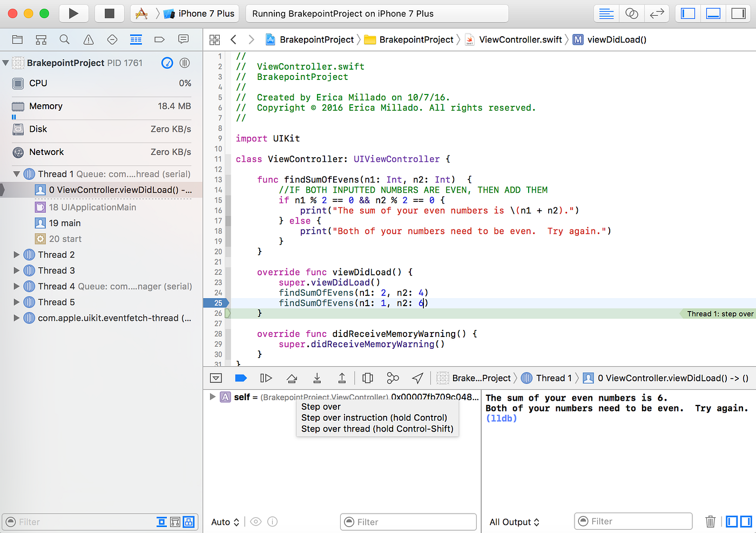Open the All Output dropdown
This screenshot has height=533, width=756.
click(514, 522)
